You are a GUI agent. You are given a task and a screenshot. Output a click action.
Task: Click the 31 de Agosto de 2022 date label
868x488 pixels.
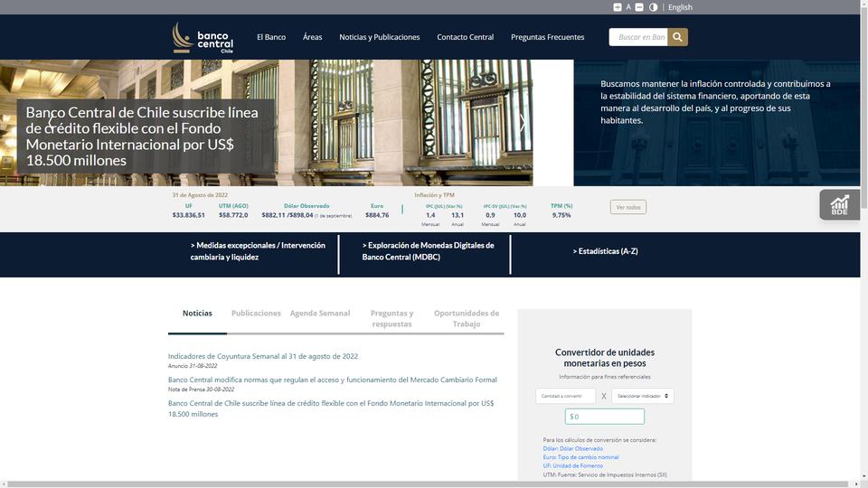point(200,195)
